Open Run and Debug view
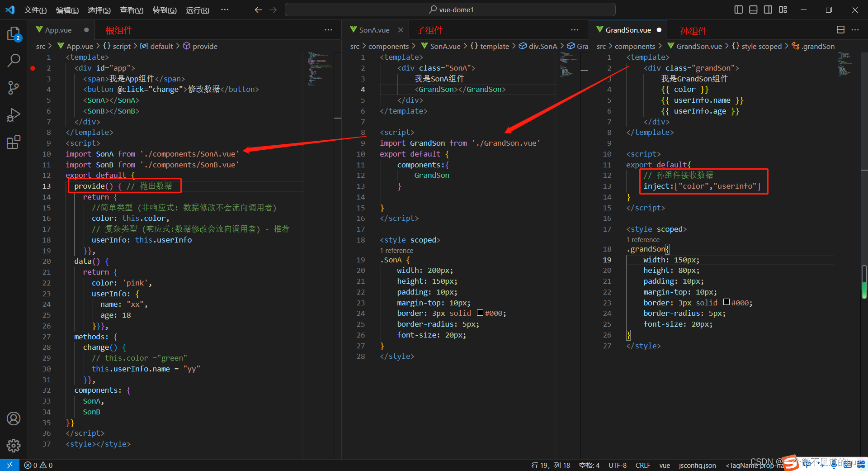Image resolution: width=868 pixels, height=471 pixels. (x=14, y=115)
